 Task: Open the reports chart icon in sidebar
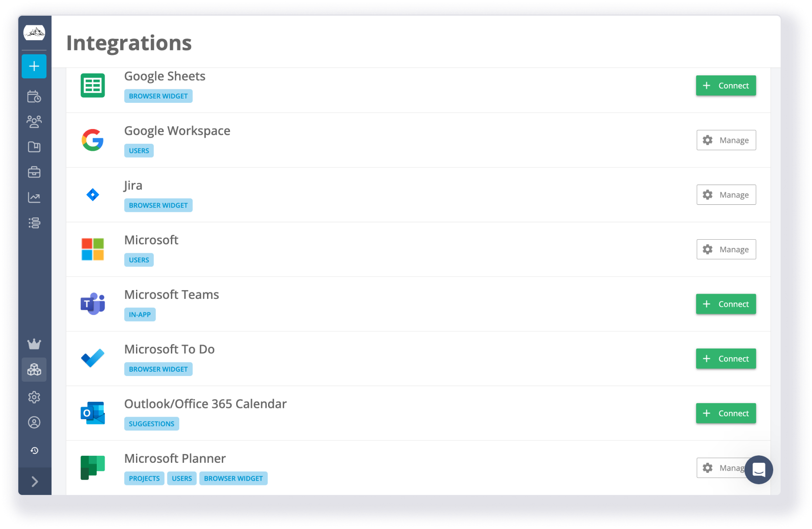coord(34,197)
